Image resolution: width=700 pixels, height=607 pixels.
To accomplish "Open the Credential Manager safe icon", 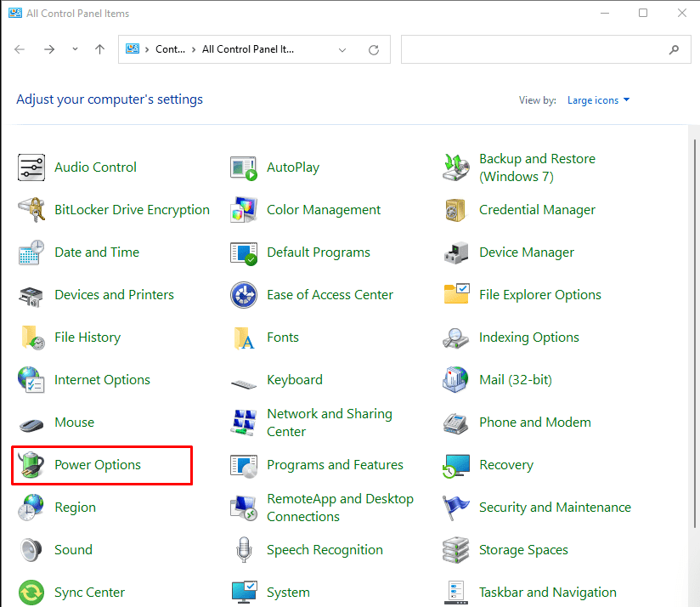I will 456,210.
